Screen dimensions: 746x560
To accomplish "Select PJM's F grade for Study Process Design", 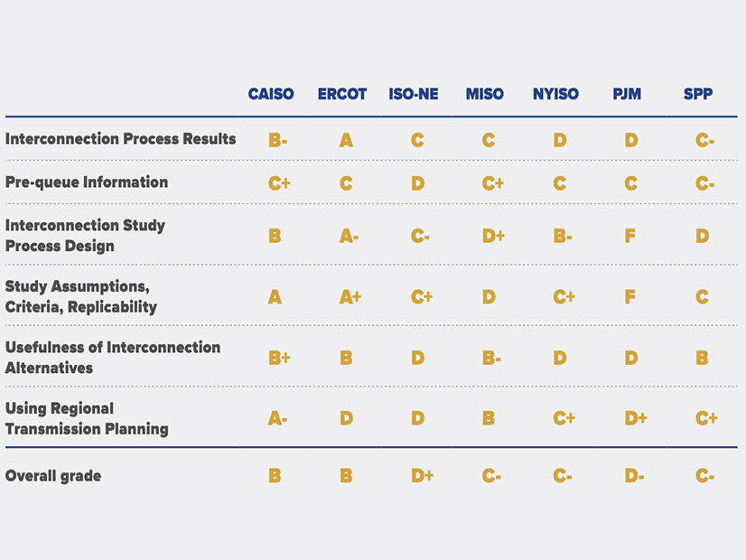I will [x=630, y=237].
